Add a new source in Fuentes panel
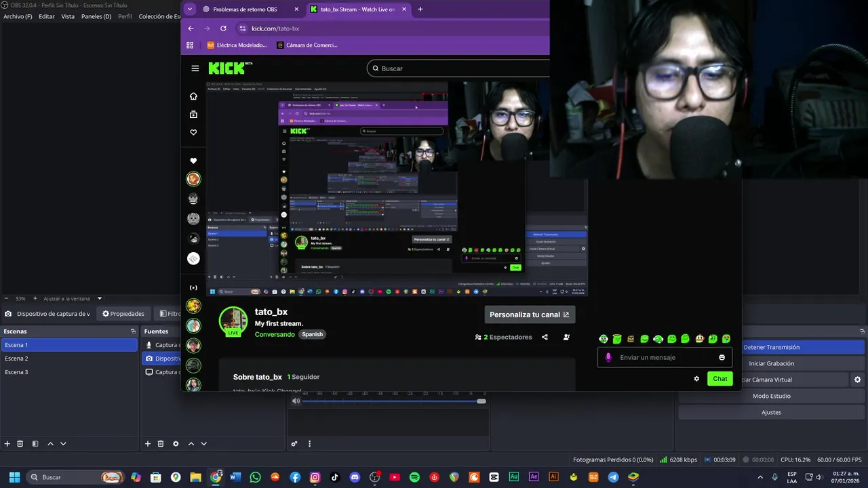The image size is (868, 488). [148, 444]
